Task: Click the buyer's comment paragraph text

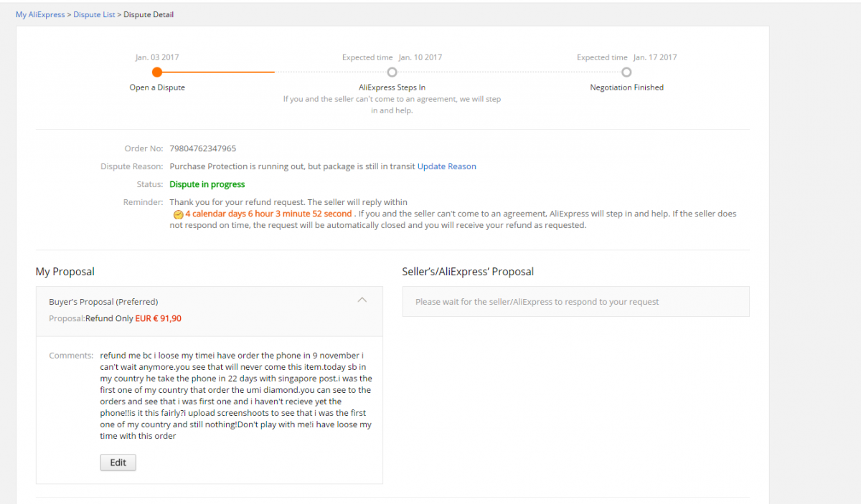Action: pyautogui.click(x=236, y=396)
